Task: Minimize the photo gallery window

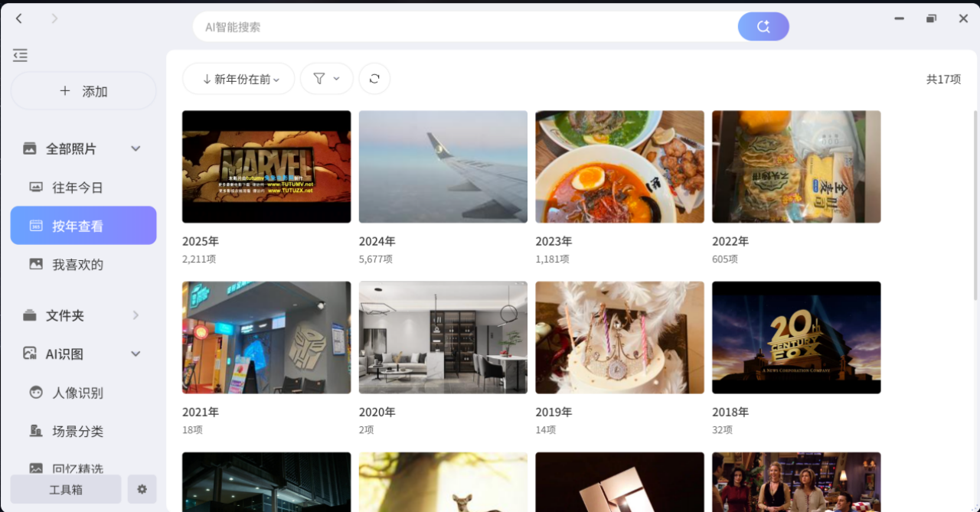Action: coord(899,18)
